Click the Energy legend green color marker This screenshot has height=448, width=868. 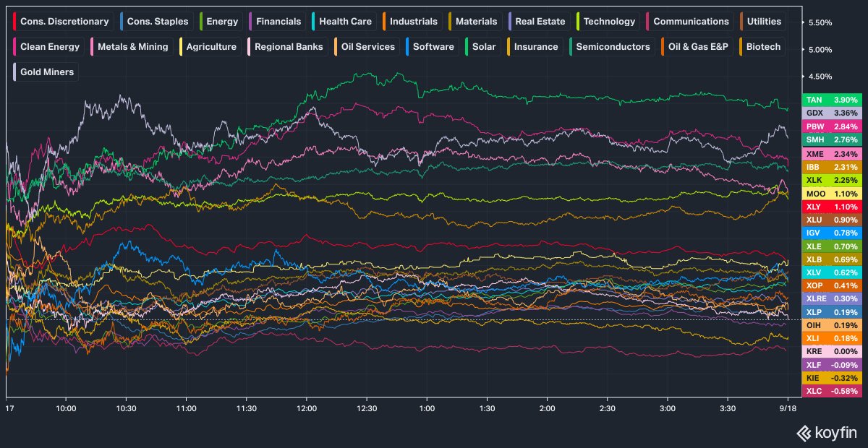202,21
